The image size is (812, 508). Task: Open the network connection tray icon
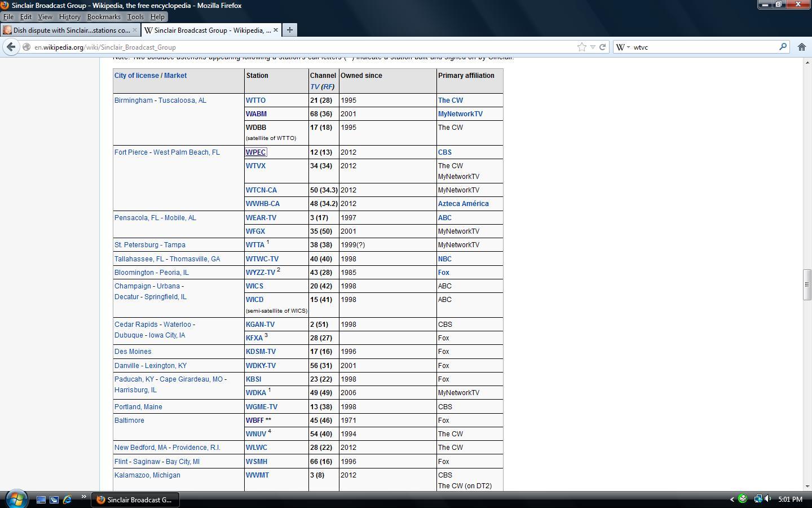click(758, 499)
